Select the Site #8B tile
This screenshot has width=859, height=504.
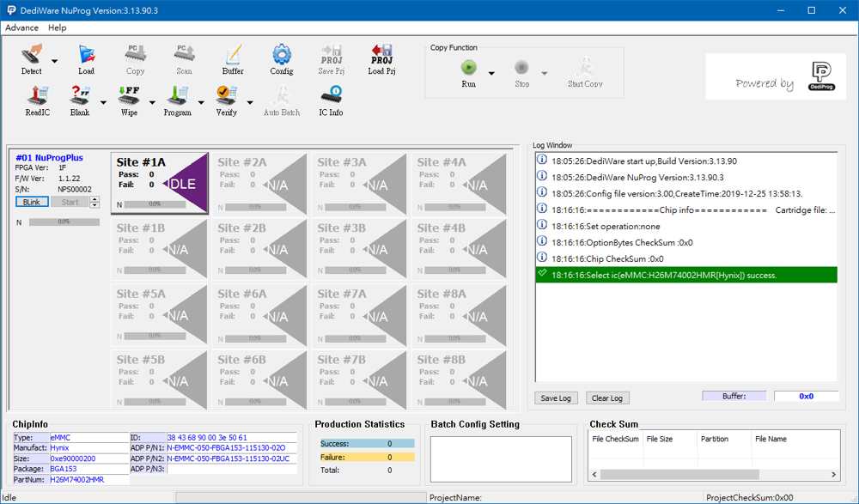(x=459, y=380)
